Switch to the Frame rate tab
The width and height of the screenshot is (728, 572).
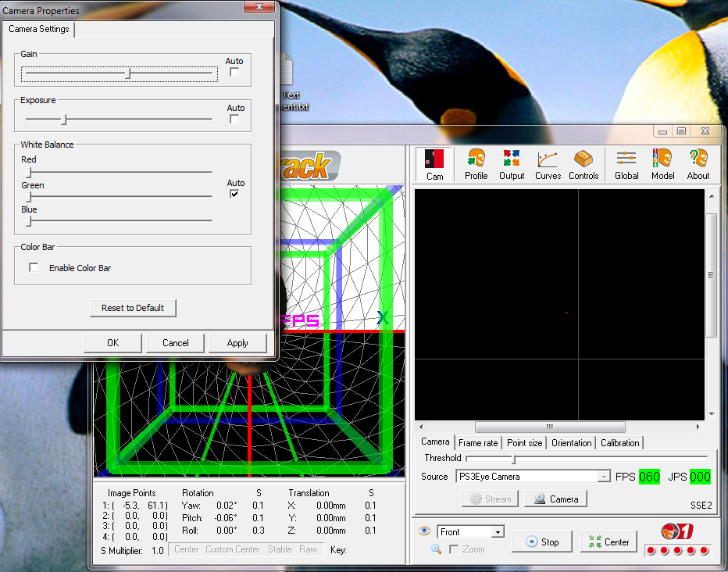click(x=478, y=443)
